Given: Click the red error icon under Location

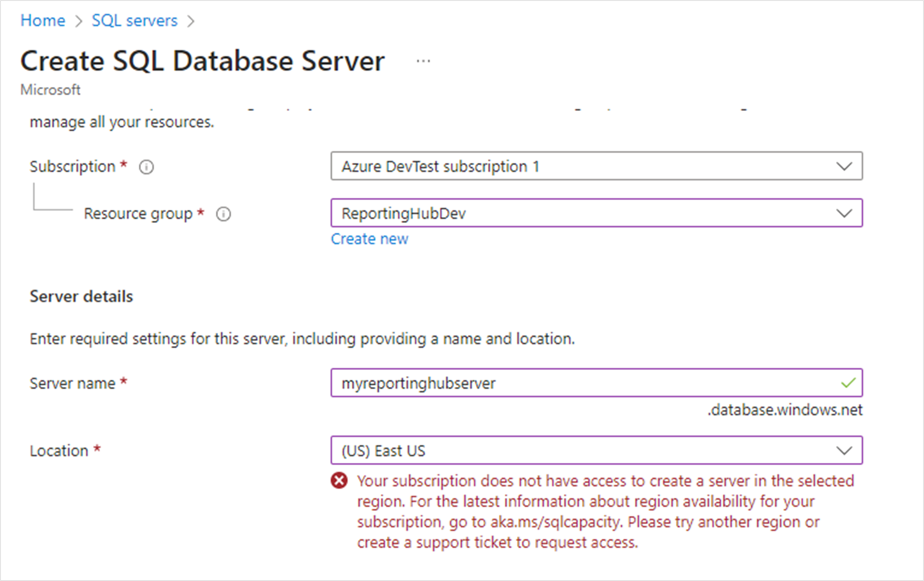Looking at the screenshot, I should click(339, 481).
